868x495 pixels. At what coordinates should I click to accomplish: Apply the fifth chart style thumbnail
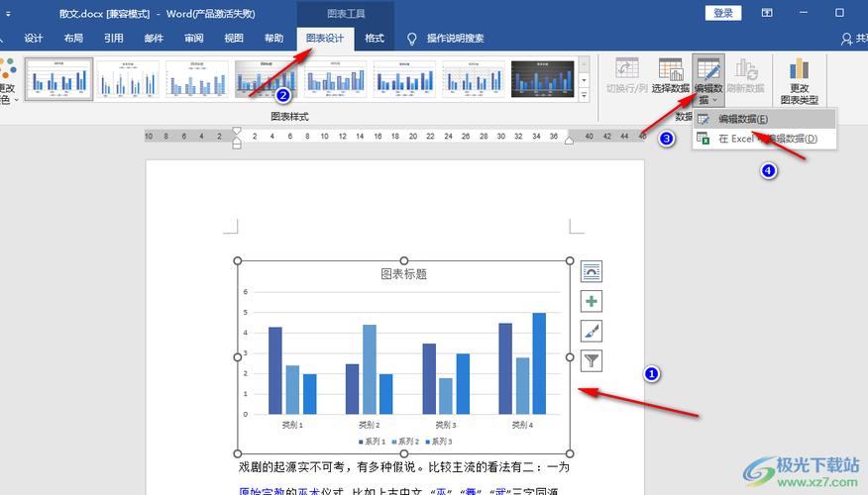[336, 79]
